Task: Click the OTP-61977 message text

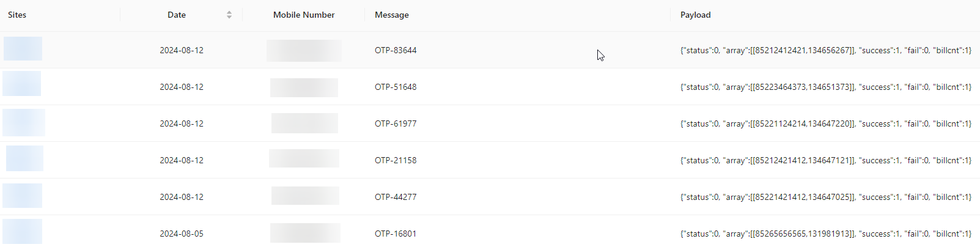Action: (396, 123)
